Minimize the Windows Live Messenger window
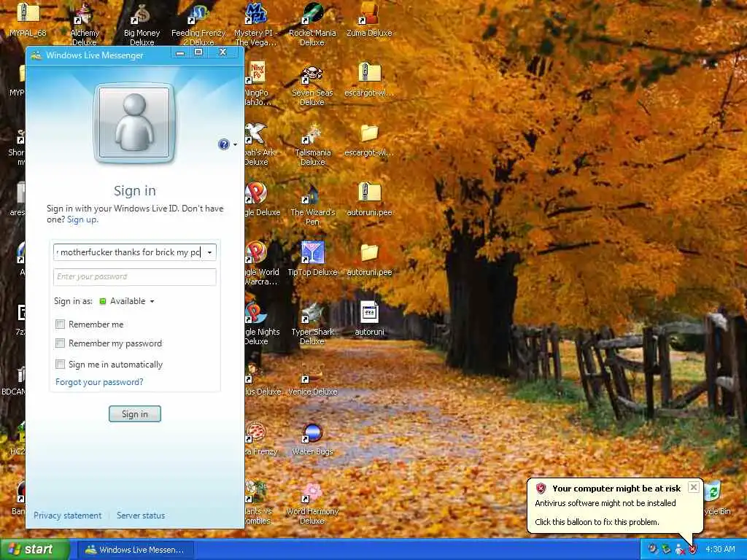Viewport: 747px width, 560px height. [180, 52]
